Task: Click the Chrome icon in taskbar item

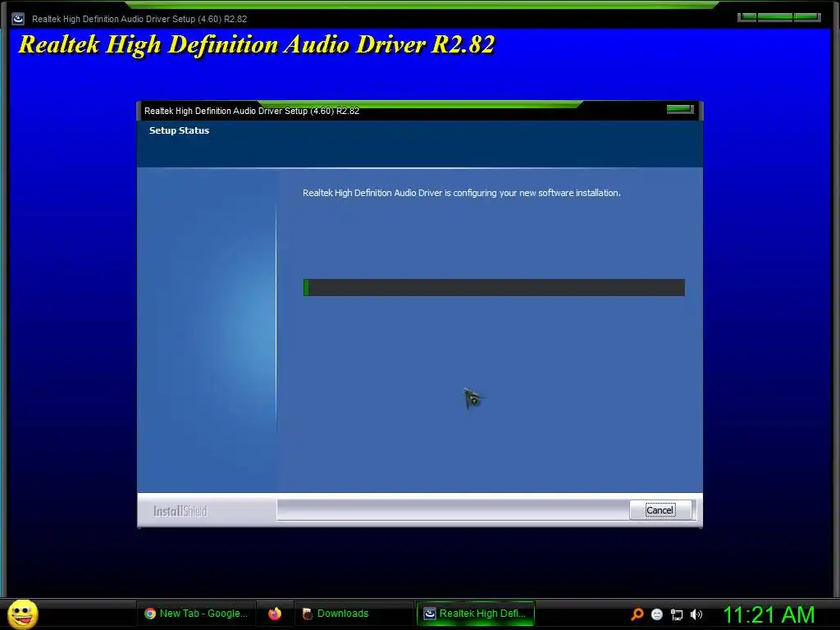Action: (x=150, y=614)
